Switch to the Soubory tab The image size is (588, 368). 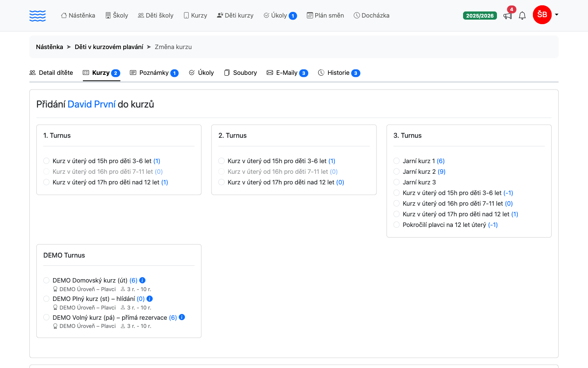(241, 73)
